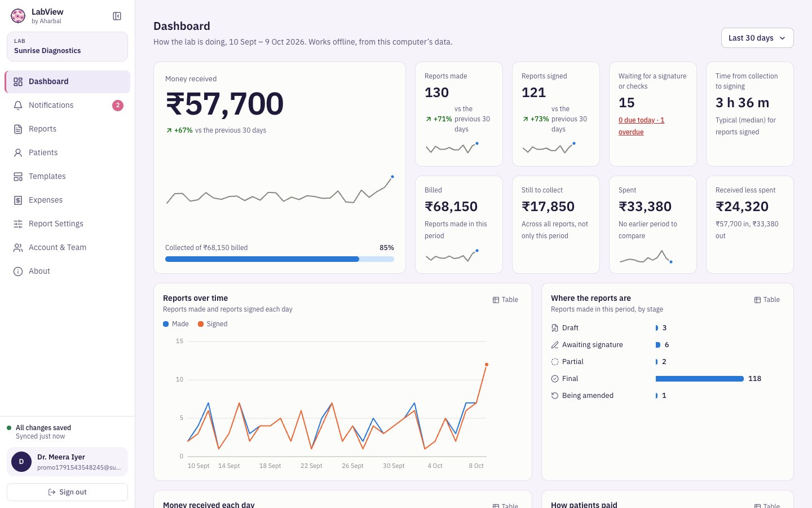Viewport: 812px width, 508px height.
Task: Open the Last 30 days period dropdown
Action: tap(757, 38)
